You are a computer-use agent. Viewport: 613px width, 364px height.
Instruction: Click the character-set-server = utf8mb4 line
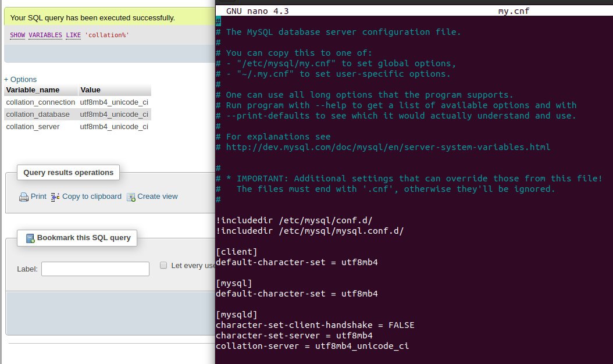(x=294, y=336)
